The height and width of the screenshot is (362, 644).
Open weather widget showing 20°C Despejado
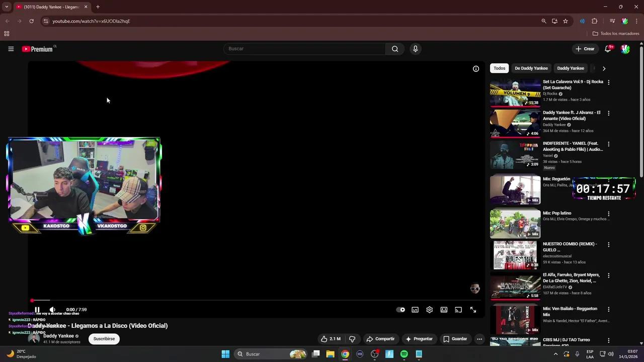pyautogui.click(x=21, y=354)
